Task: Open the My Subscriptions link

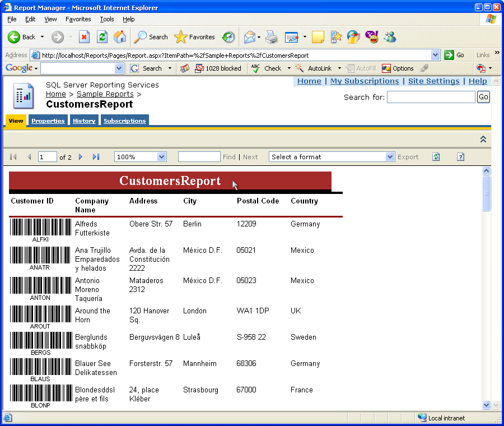Action: point(365,81)
